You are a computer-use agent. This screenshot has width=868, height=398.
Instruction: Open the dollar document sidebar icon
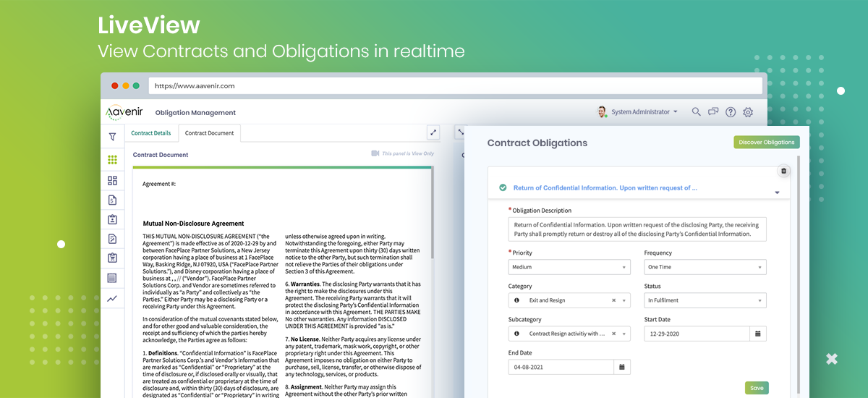pyautogui.click(x=112, y=200)
